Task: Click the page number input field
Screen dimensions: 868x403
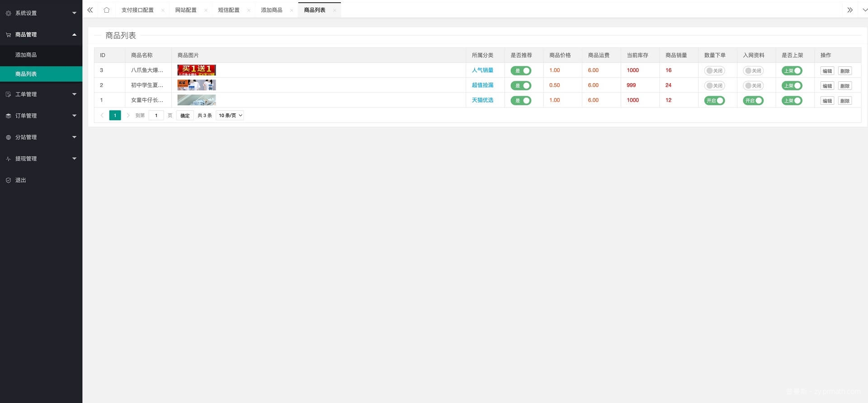Action: click(156, 116)
